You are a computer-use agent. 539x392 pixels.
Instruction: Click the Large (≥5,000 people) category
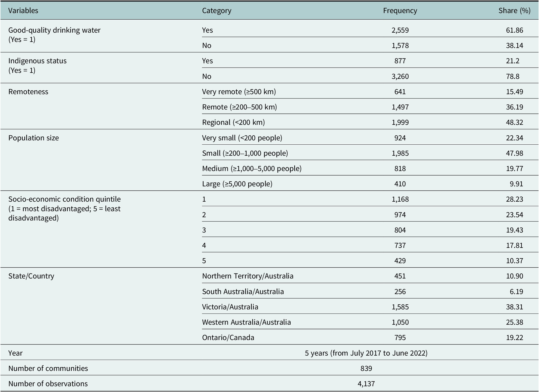(x=237, y=184)
